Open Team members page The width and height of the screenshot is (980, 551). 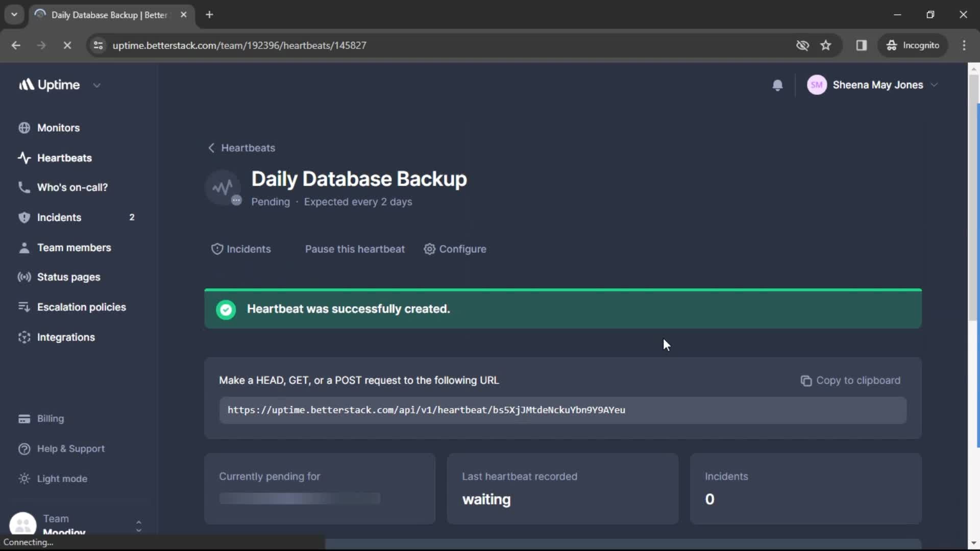point(74,248)
